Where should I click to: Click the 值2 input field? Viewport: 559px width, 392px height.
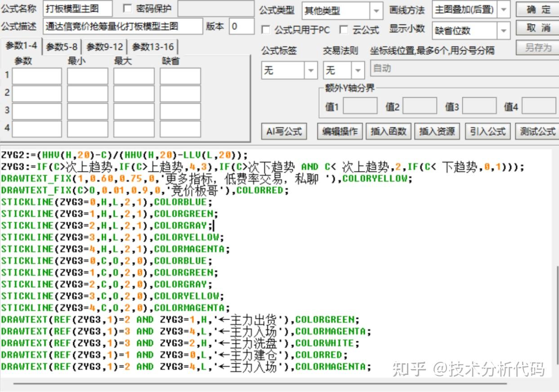[x=420, y=106]
